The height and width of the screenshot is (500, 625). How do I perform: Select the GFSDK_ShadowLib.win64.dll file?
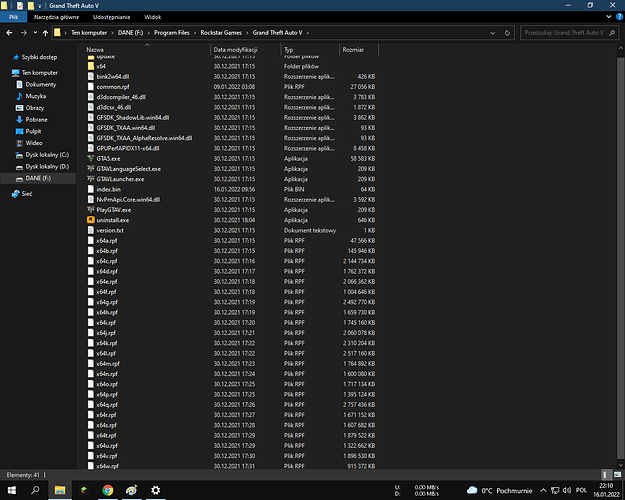point(133,118)
